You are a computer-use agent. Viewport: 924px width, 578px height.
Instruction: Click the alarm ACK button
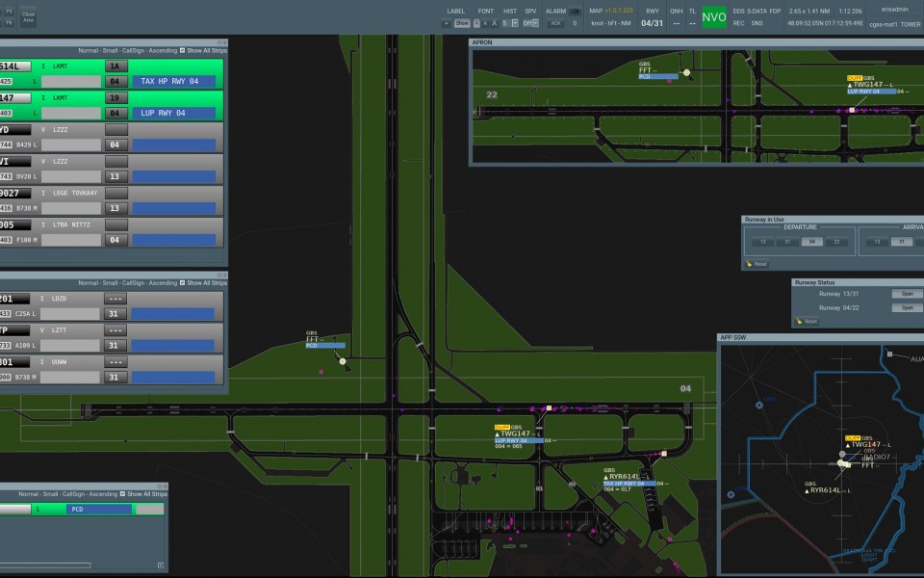pos(555,23)
